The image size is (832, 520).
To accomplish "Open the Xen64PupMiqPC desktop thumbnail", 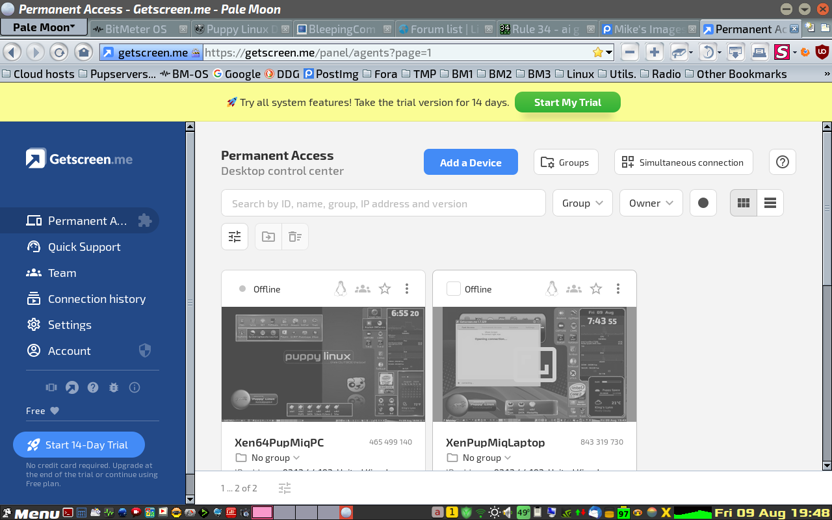I will [x=323, y=364].
